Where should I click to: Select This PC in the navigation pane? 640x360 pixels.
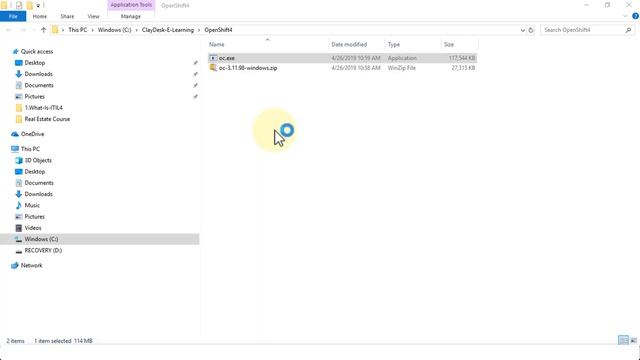[30, 149]
